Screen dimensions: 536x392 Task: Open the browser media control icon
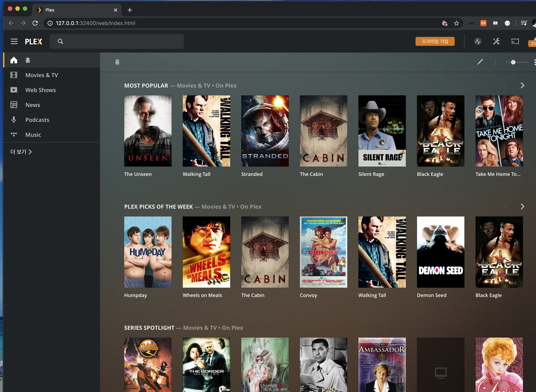pos(524,23)
